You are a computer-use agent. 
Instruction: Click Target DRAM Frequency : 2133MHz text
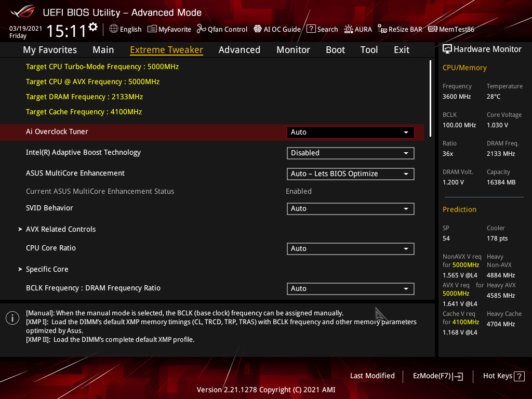tap(84, 97)
